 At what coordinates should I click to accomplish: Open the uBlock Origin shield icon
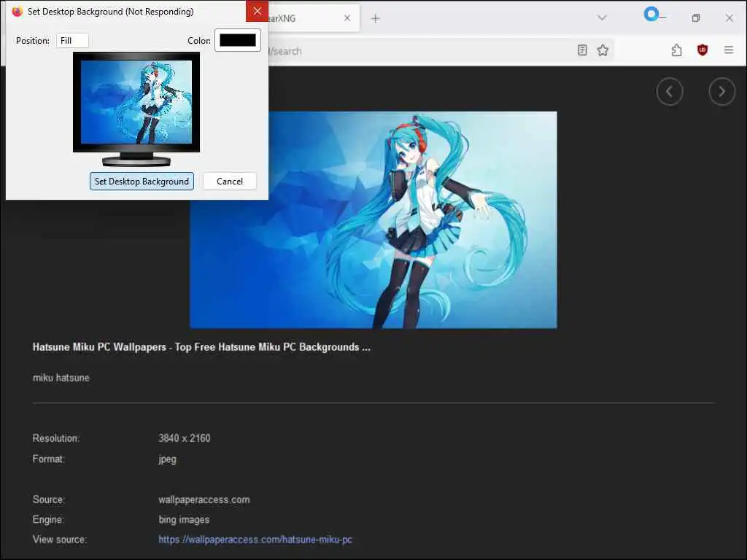(703, 50)
